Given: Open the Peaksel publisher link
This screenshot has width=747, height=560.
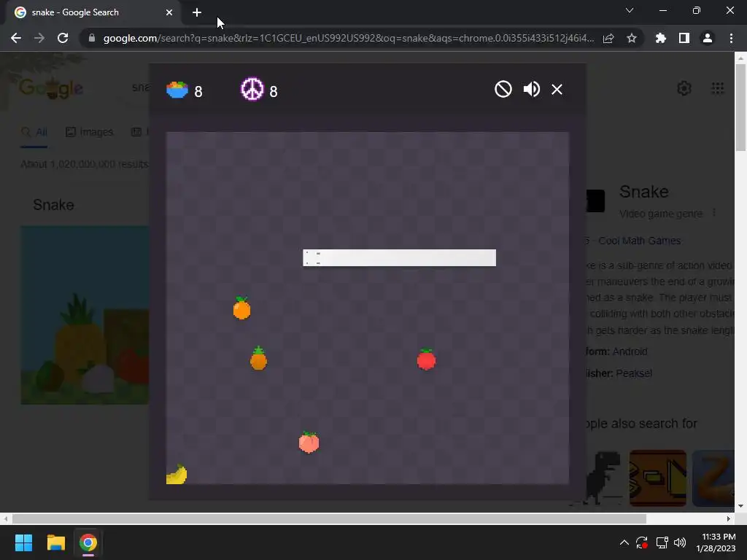Looking at the screenshot, I should (x=634, y=373).
